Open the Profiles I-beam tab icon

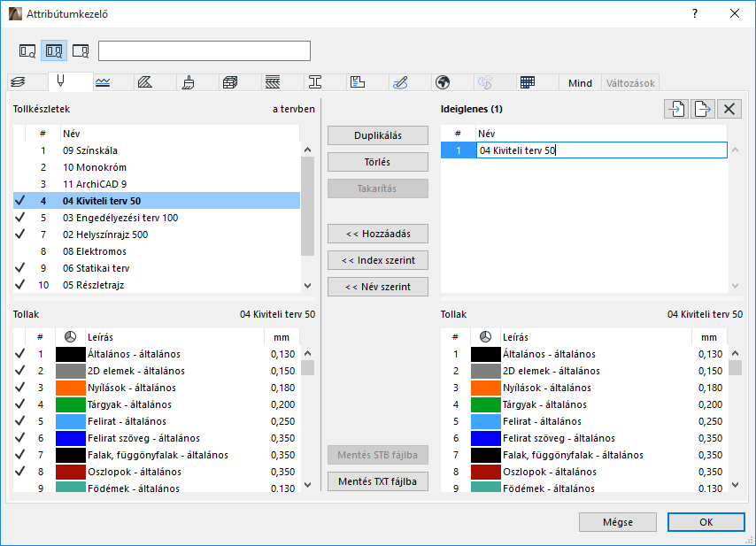315,82
